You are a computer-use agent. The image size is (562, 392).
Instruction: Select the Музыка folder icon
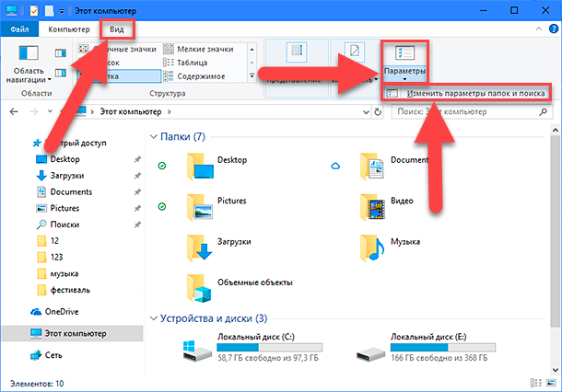tap(372, 248)
